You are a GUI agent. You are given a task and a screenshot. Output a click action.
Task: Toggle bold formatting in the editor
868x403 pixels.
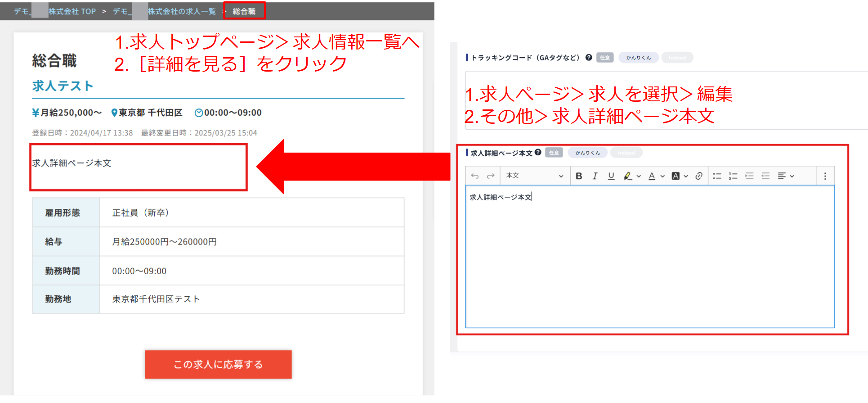579,176
